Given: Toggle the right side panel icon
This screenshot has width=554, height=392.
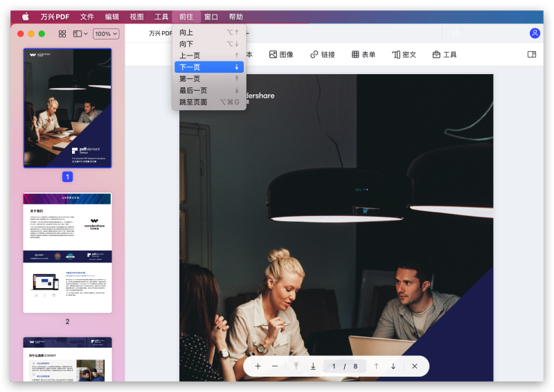Looking at the screenshot, I should pyautogui.click(x=532, y=55).
